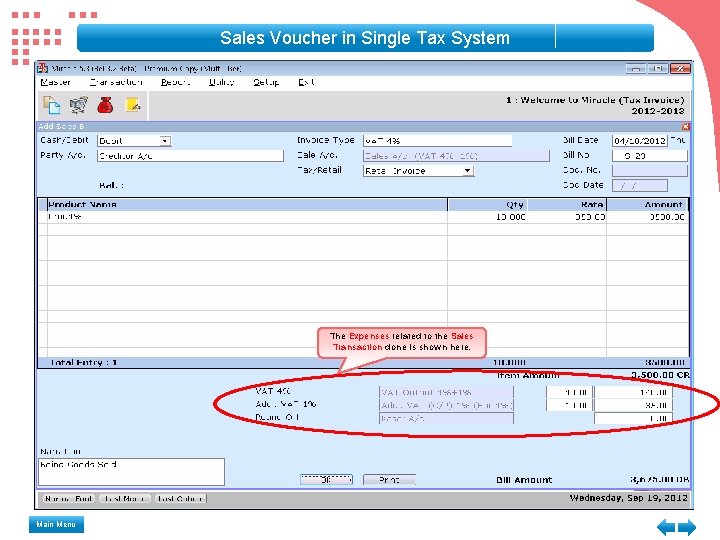This screenshot has height=540, width=720.
Task: Click the copy documents toolbar icon
Action: coord(51,105)
